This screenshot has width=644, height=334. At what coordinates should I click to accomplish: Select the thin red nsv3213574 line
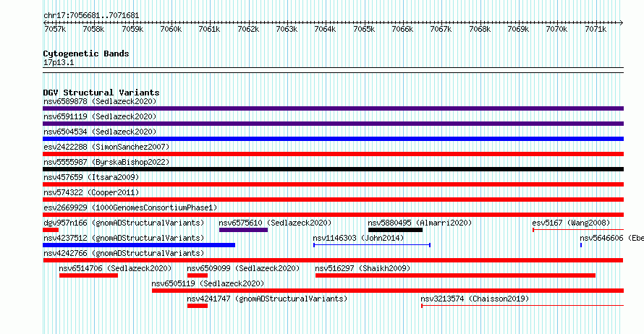(x=522, y=306)
